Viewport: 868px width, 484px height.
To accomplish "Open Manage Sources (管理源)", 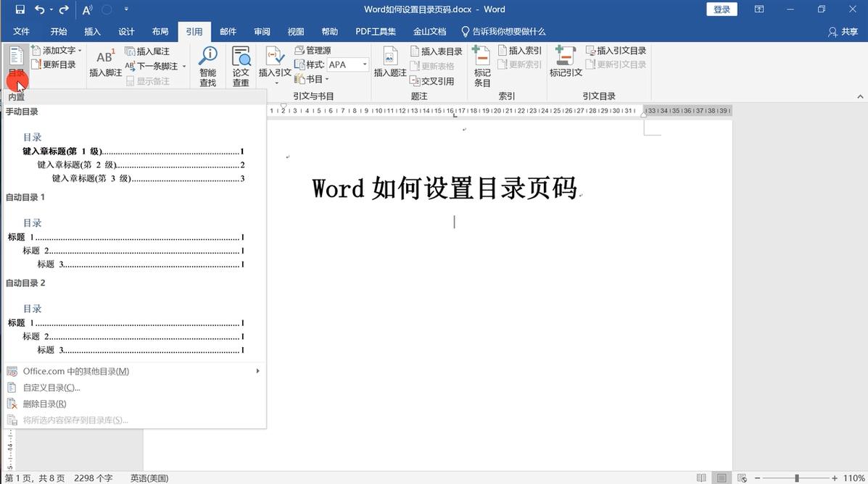I will (313, 50).
